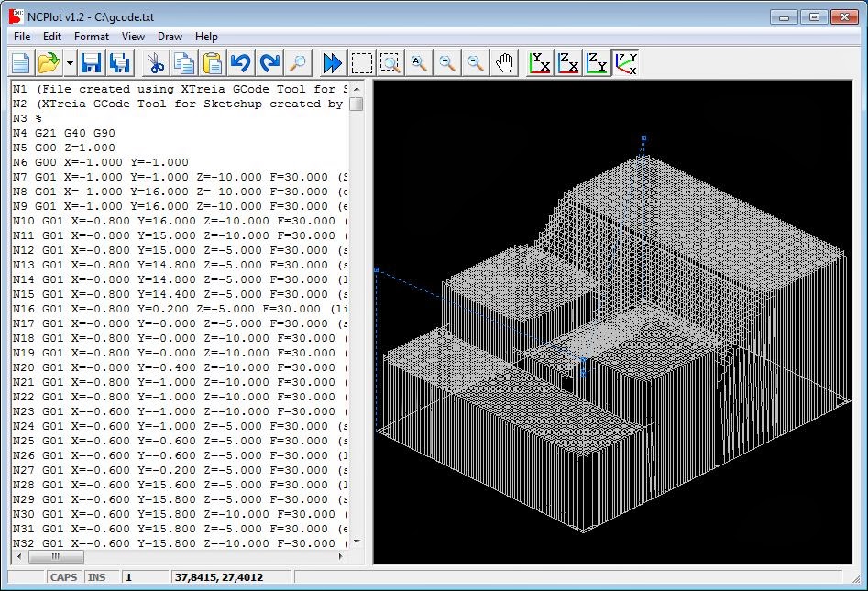Open the Format menu
This screenshot has height=591, width=868.
tap(92, 36)
